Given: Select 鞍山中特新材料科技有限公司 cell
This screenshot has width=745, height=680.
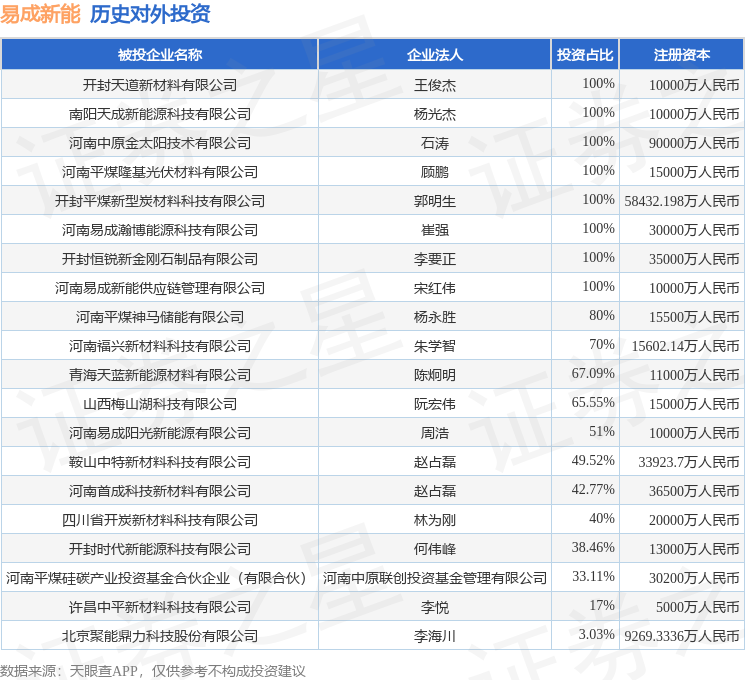Looking at the screenshot, I should click(x=160, y=462).
